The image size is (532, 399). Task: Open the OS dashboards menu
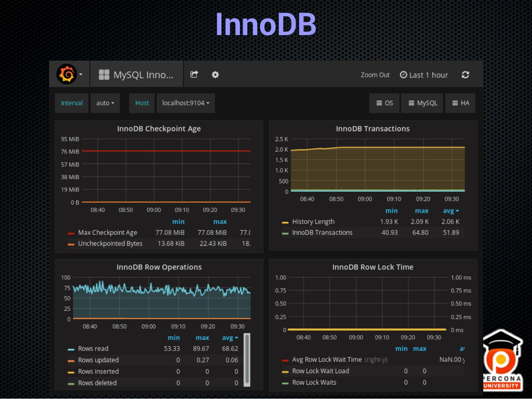point(384,103)
